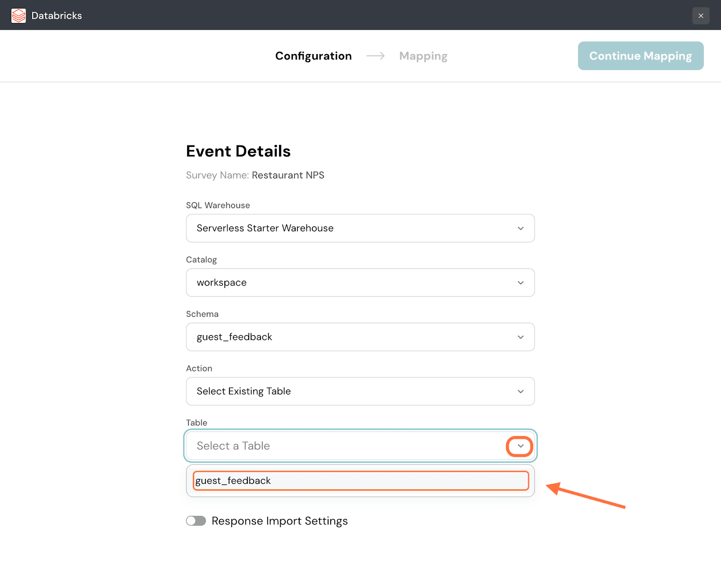Click the Restaurant NPS survey name

tap(288, 175)
